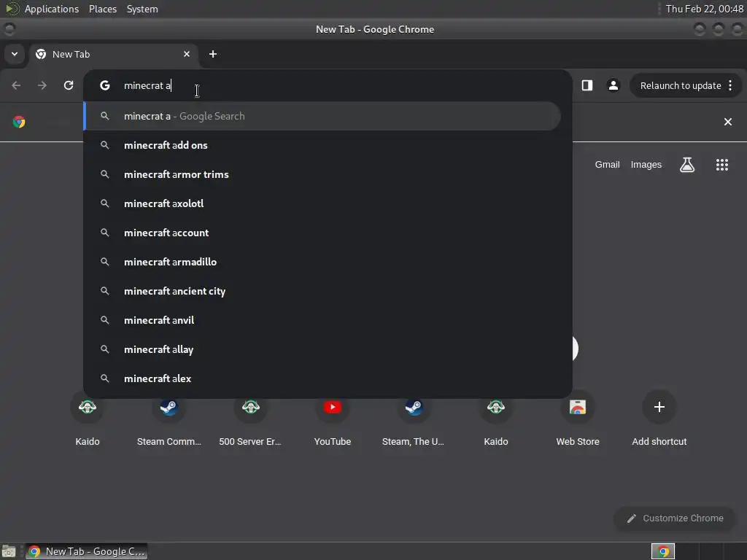Click Google G icon in omnibox

tap(105, 85)
